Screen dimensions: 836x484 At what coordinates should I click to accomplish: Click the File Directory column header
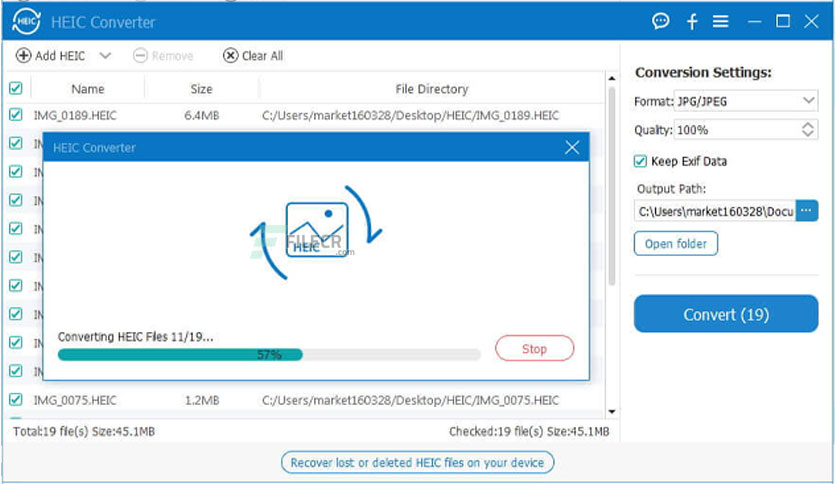432,89
